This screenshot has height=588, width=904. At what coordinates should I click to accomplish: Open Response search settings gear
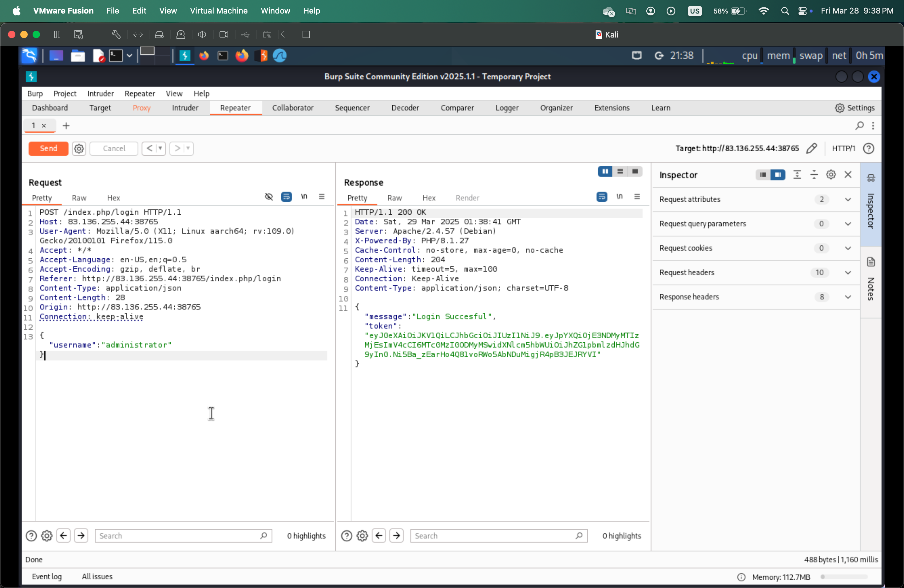tap(362, 536)
